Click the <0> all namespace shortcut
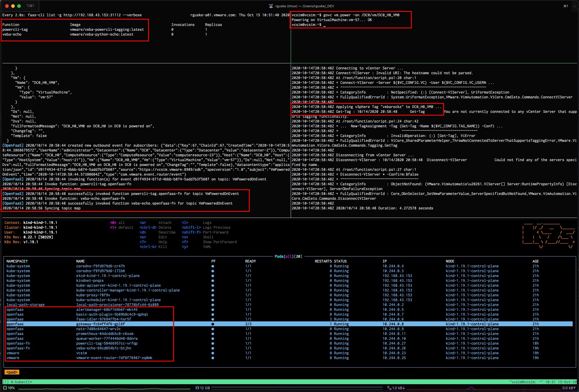The width and height of the screenshot is (579, 392). point(117,223)
